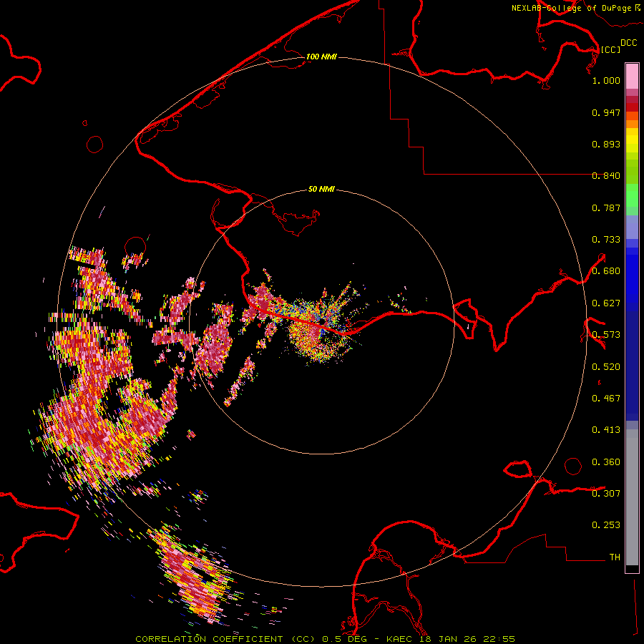The height and width of the screenshot is (644, 644).
Task: Click the 0.307 color scale value
Action: (606, 494)
